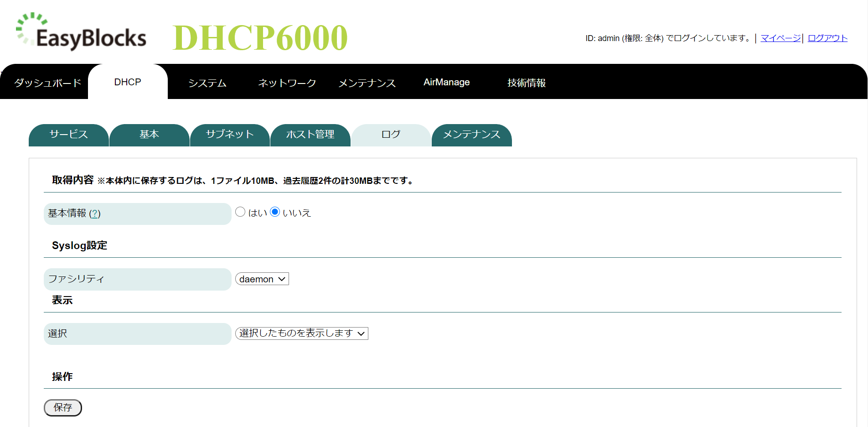Open the マイページ link
The image size is (868, 427).
780,38
